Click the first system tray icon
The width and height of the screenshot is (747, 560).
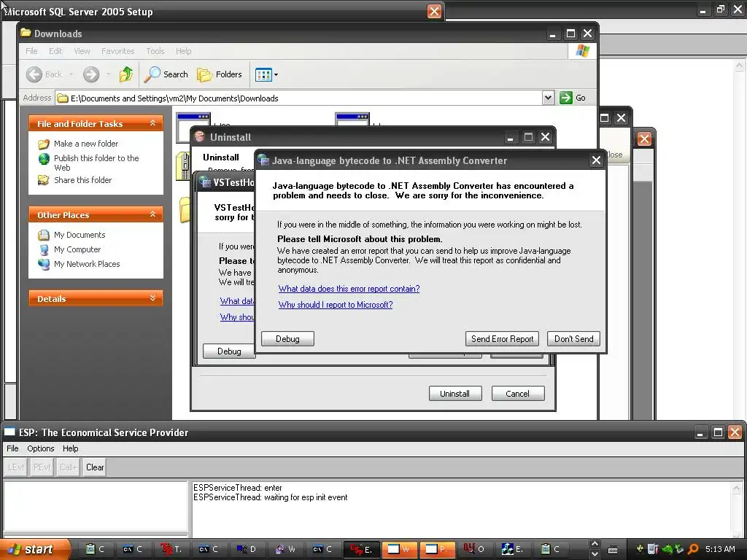click(640, 549)
